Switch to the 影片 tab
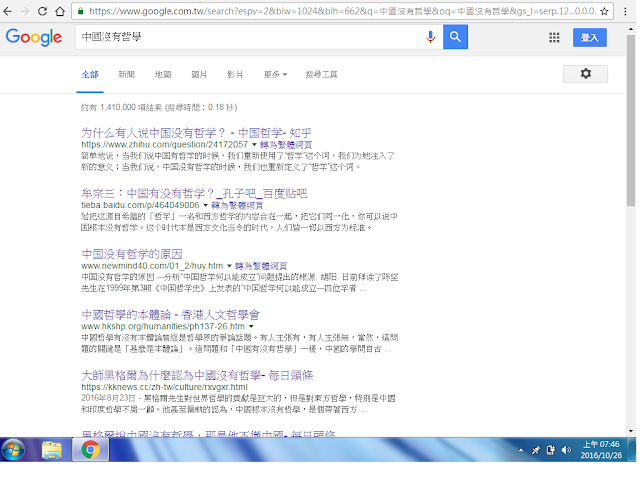 pos(235,74)
